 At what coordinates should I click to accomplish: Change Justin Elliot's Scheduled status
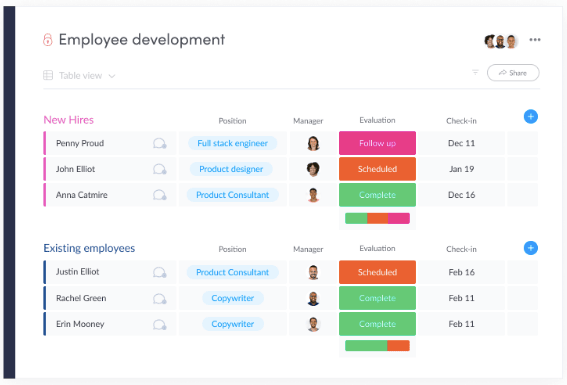[377, 272]
